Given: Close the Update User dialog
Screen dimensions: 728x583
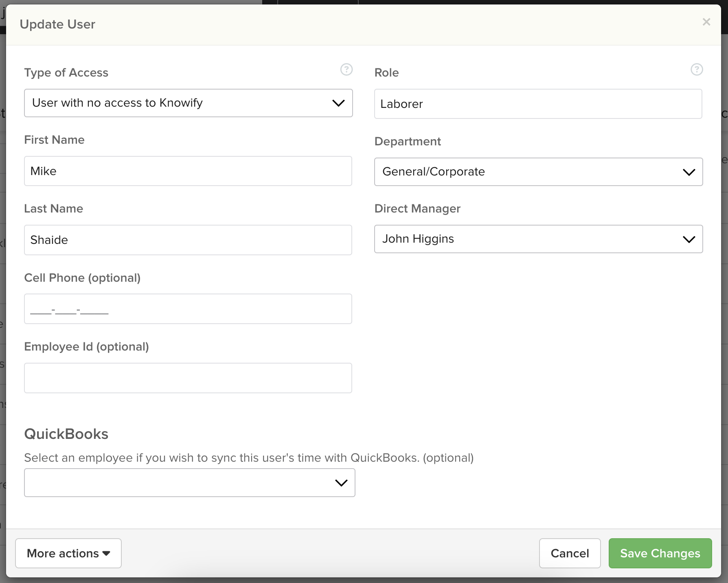Looking at the screenshot, I should (706, 22).
